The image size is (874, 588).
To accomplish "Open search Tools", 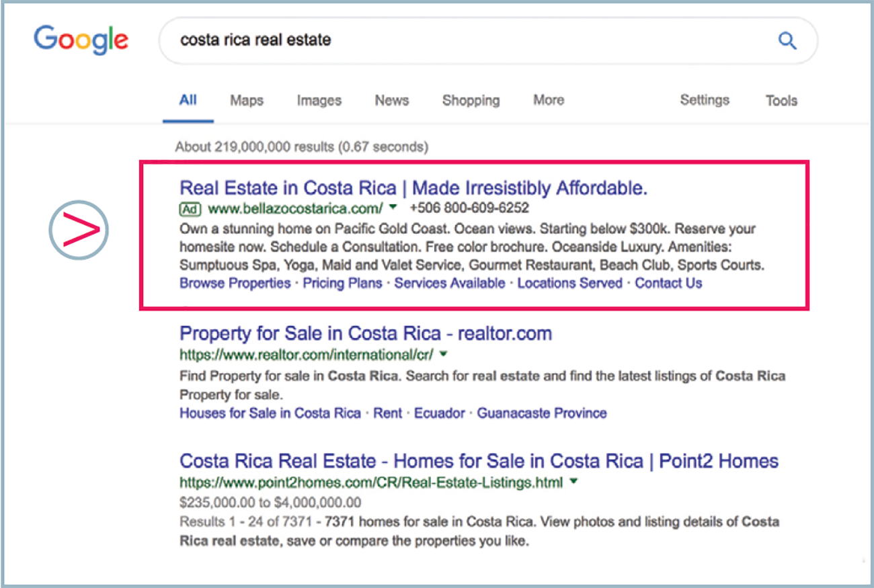I will [x=781, y=101].
